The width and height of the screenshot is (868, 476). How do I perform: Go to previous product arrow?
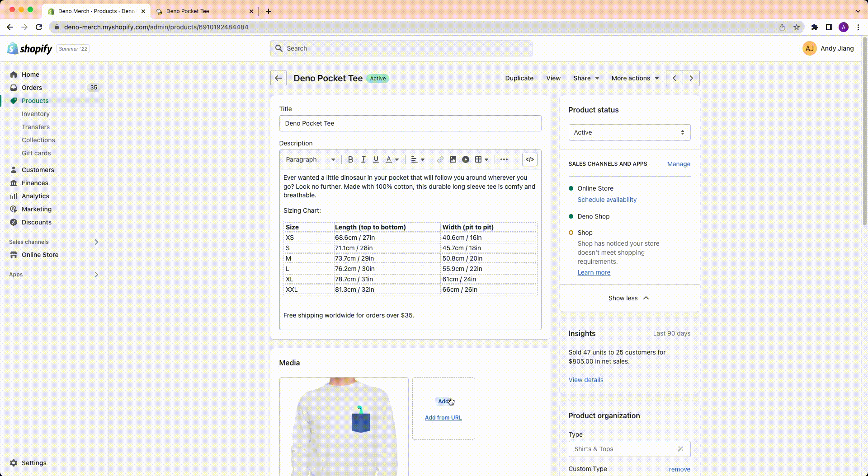tap(675, 78)
